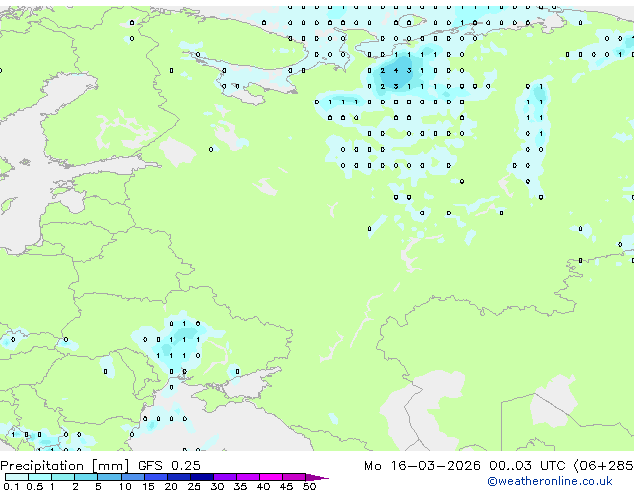634x490 pixels.
Task: Select the '20' legend scale label
Action: click(171, 486)
